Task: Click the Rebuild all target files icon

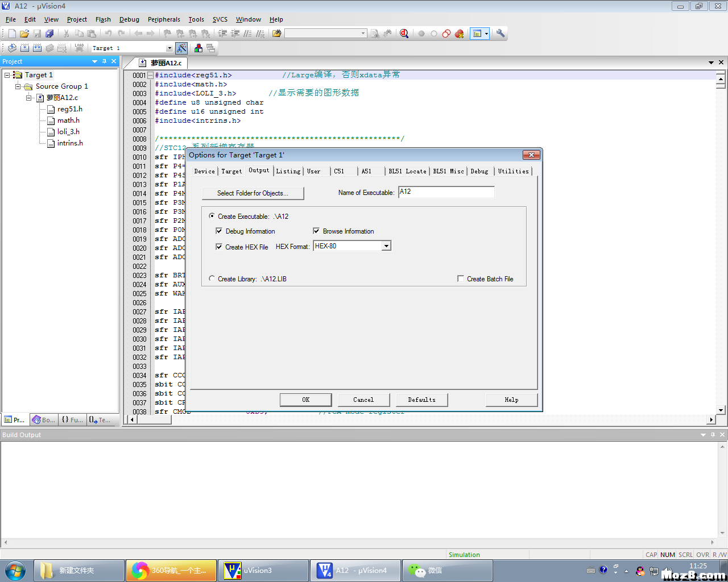Action: [37, 48]
